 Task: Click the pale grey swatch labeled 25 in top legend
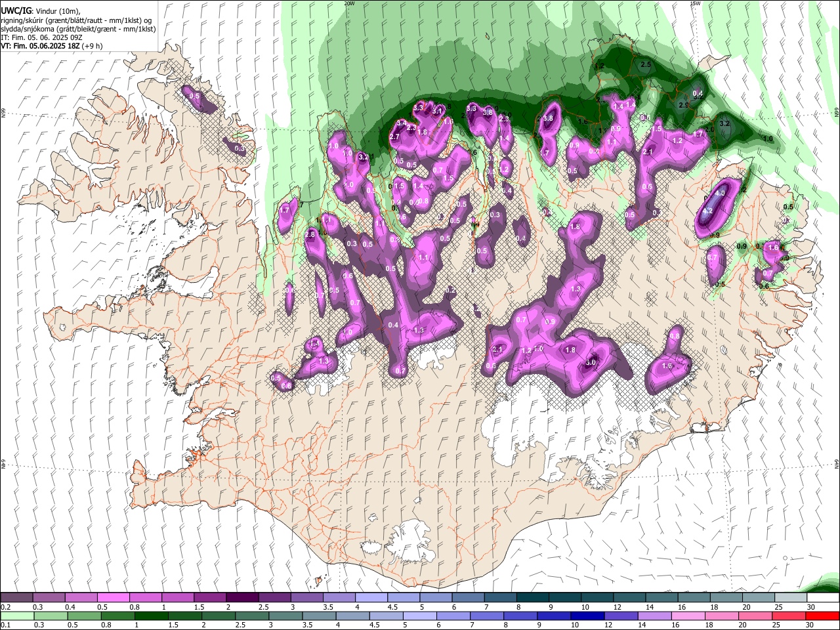[791, 598]
